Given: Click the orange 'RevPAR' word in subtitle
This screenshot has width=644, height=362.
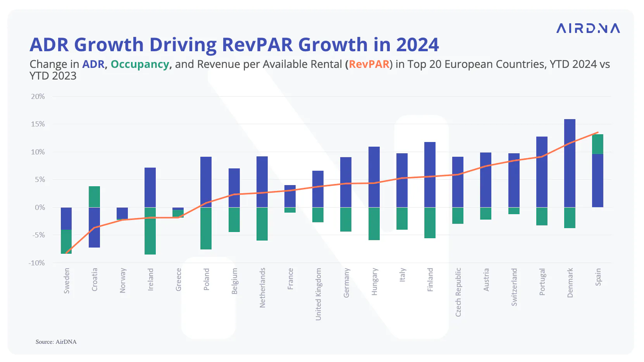Looking at the screenshot, I should 369,64.
